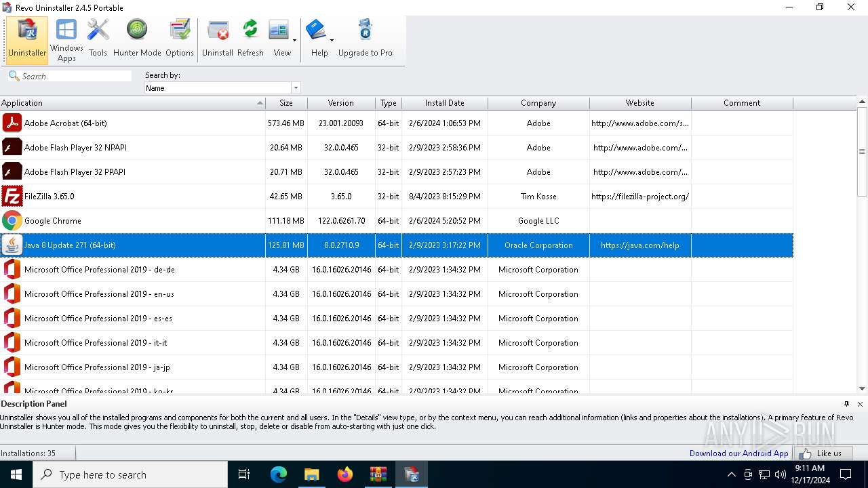
Task: Click the Adobe Acrobat (64-bit) name
Action: [x=66, y=123]
